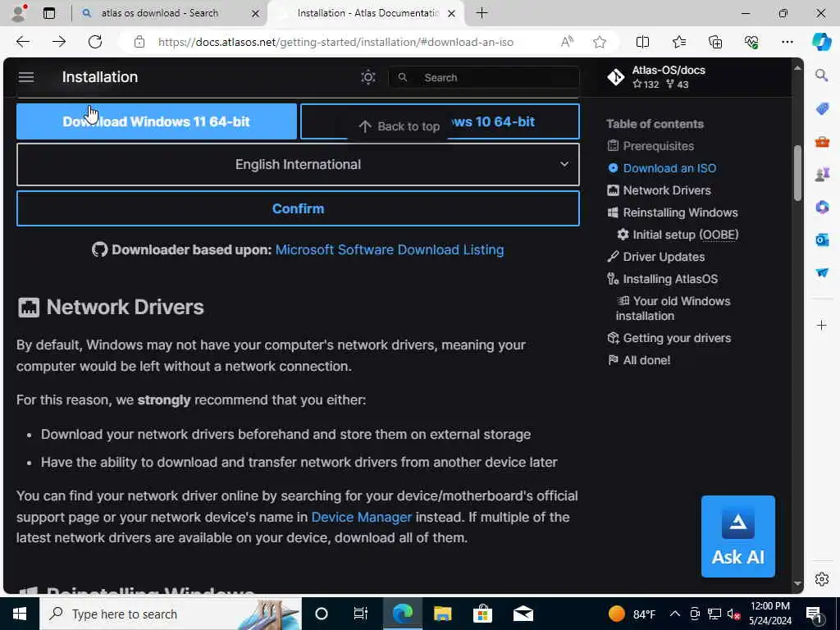
Task: Click the browser Forward arrow
Action: (59, 42)
